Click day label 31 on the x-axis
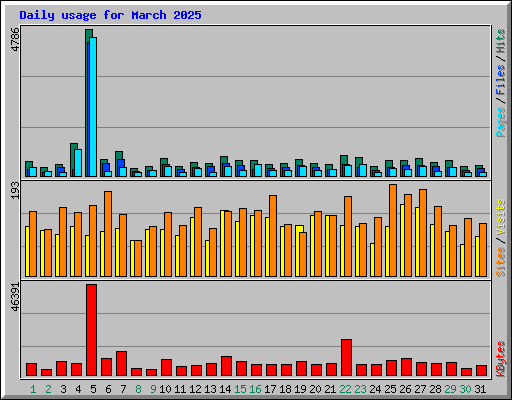 pos(480,389)
